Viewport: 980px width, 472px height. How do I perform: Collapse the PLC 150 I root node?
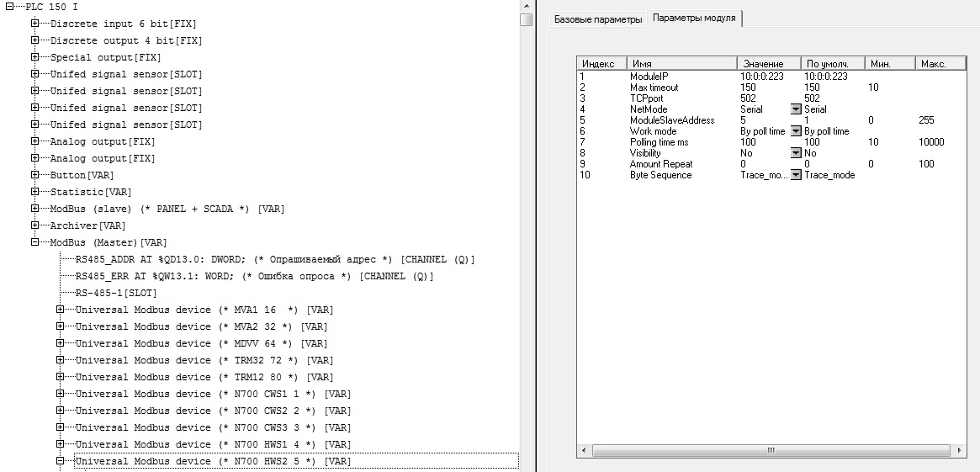(9, 7)
